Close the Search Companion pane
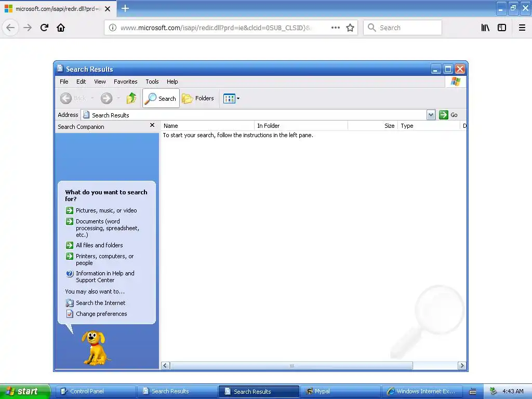 coord(152,125)
